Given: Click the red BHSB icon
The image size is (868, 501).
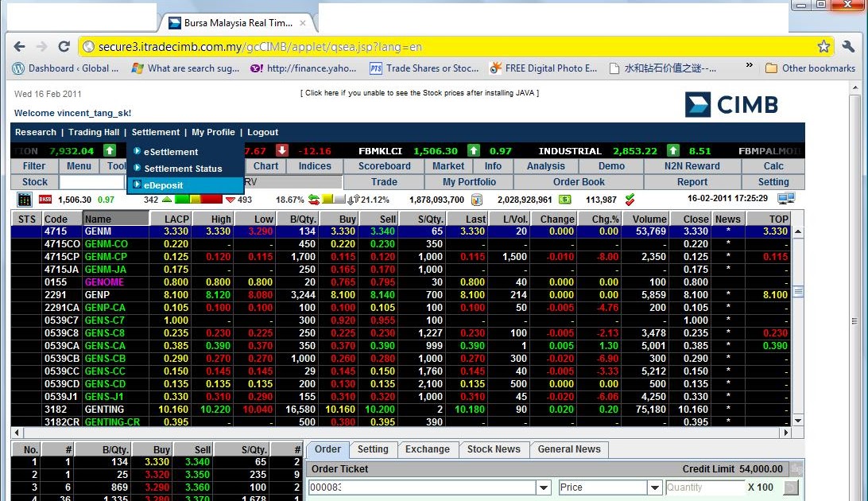Looking at the screenshot, I should click(45, 200).
